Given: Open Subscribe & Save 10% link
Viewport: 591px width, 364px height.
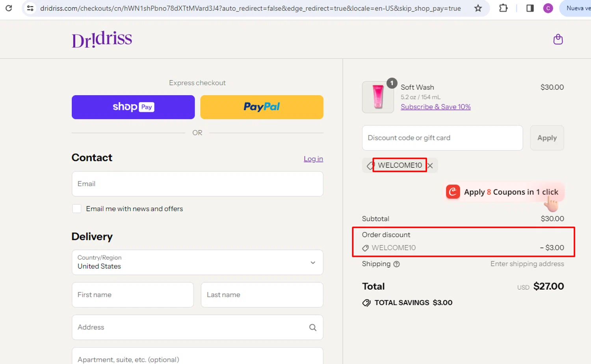Looking at the screenshot, I should tap(436, 107).
